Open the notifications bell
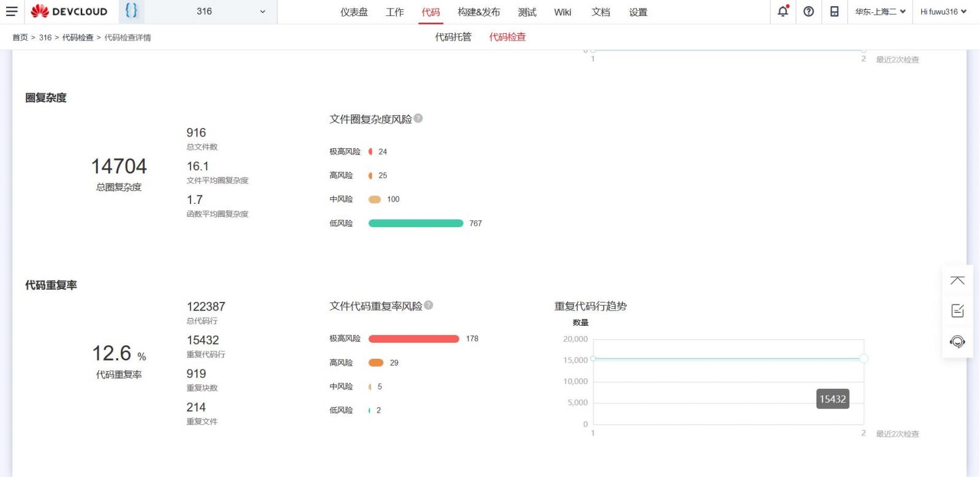The height and width of the screenshot is (477, 980). pyautogui.click(x=783, y=12)
